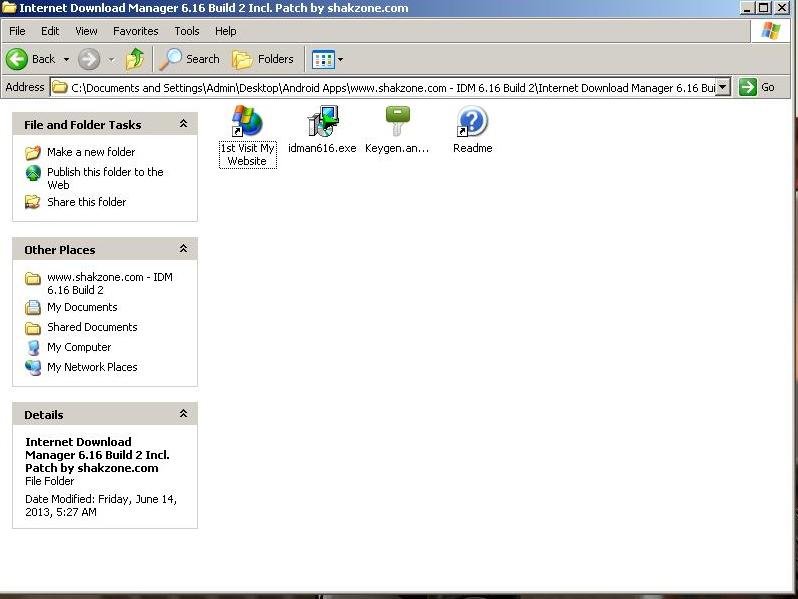The image size is (798, 599).
Task: Click the Views grid icon
Action: (323, 60)
